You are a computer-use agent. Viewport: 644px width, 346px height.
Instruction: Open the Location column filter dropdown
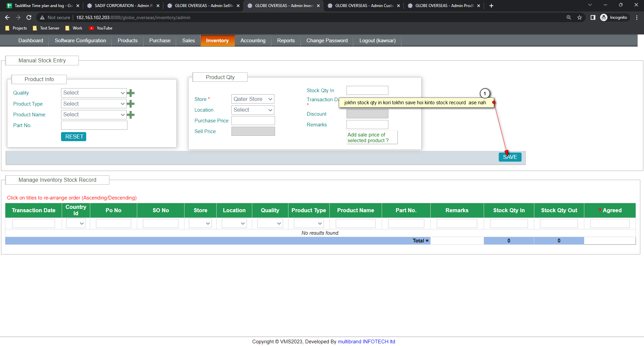pyautogui.click(x=234, y=223)
